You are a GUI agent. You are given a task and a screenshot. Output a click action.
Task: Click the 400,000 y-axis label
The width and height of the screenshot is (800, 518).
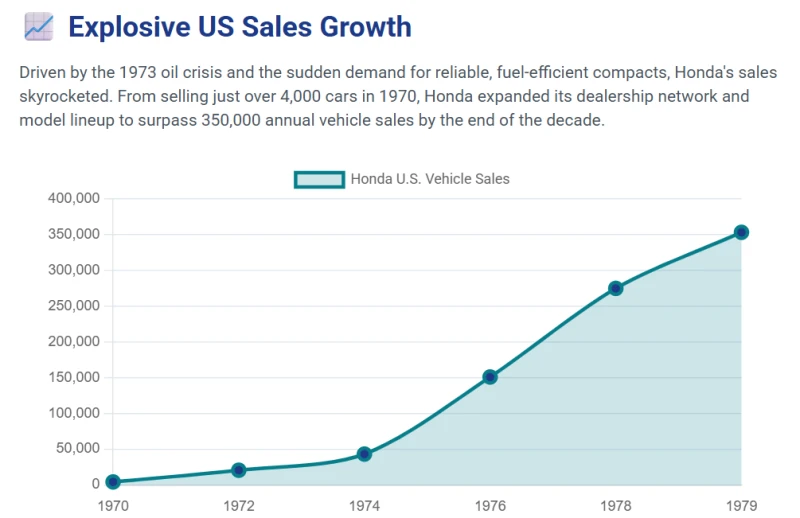pos(74,198)
